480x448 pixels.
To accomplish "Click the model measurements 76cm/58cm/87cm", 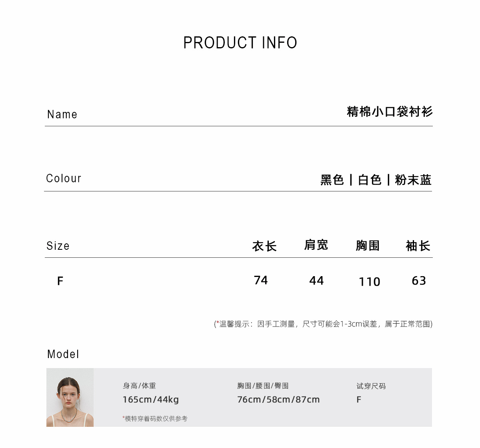I will point(278,399).
